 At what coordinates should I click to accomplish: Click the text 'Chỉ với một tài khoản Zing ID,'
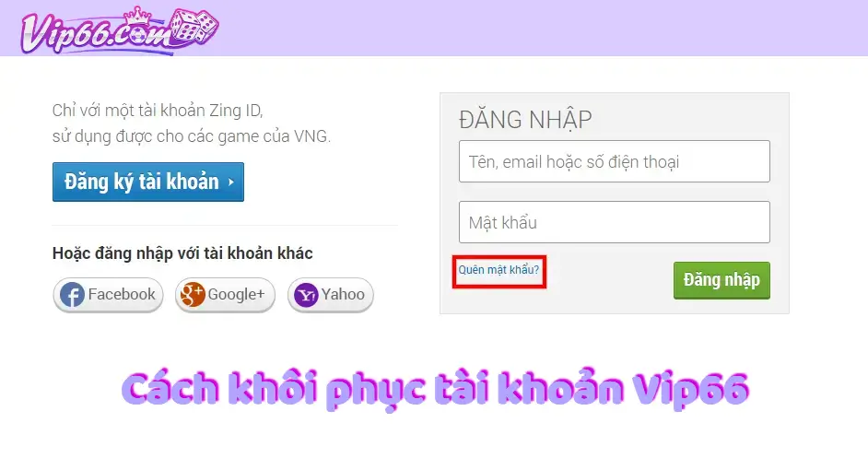click(x=158, y=111)
